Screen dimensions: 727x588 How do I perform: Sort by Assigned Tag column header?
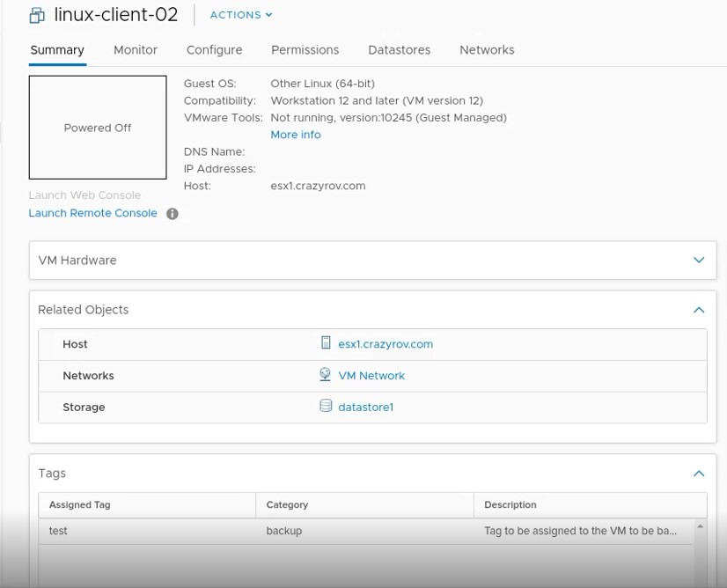[x=147, y=505]
